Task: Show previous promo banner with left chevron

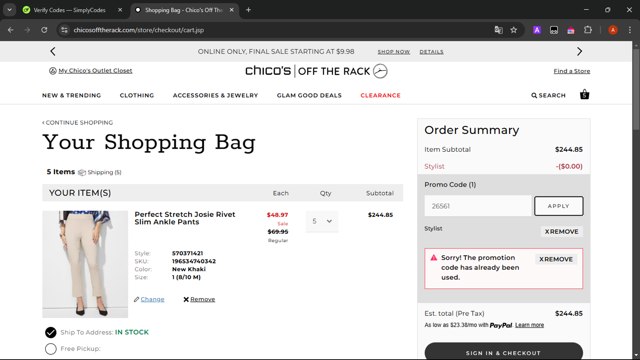Action: click(53, 51)
